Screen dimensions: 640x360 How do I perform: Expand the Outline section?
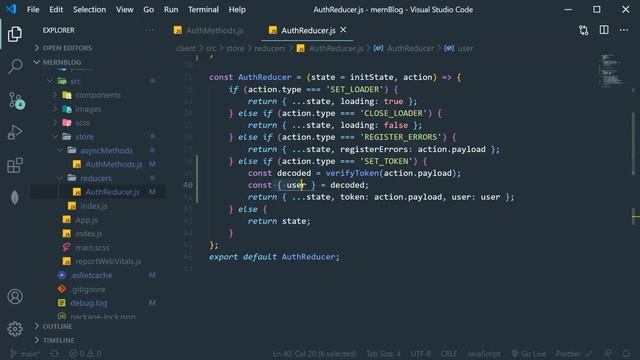coord(57,327)
